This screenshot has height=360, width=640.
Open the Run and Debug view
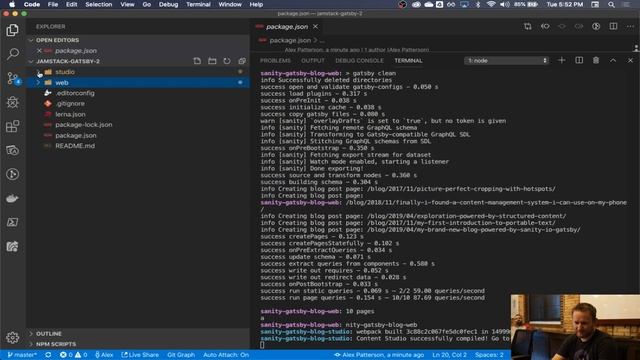(12, 102)
